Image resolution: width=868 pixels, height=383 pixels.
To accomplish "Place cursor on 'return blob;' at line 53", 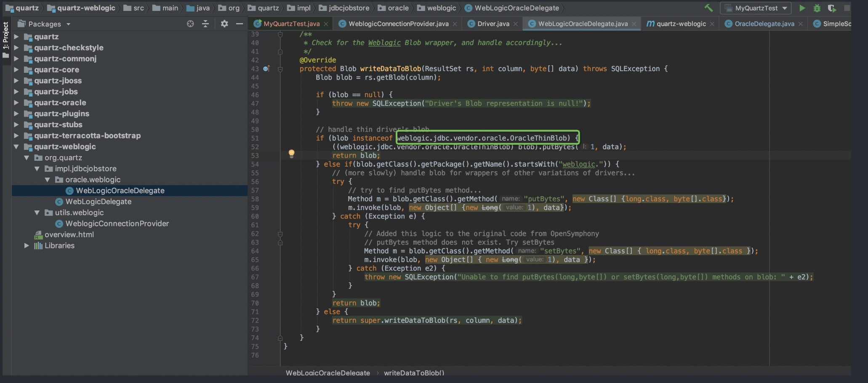I will (356, 155).
